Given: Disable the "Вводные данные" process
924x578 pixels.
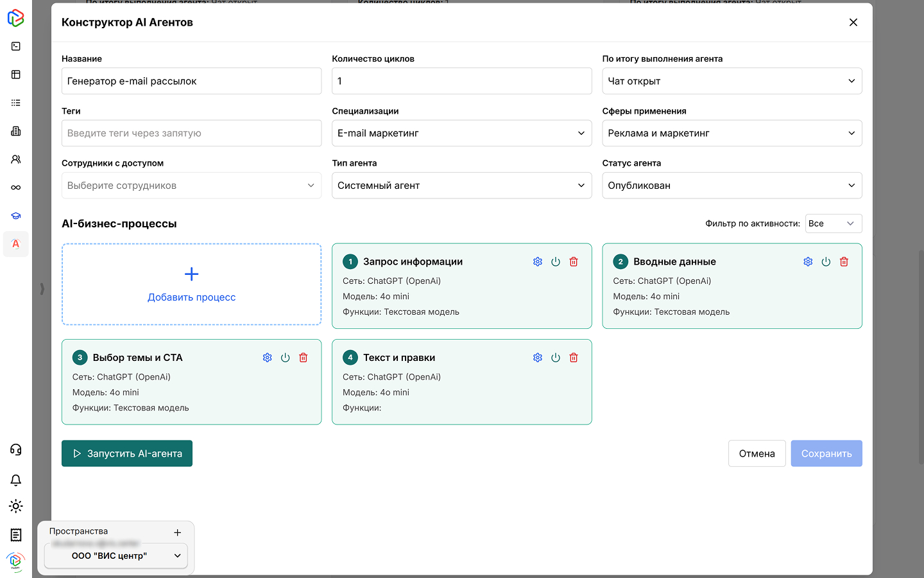Looking at the screenshot, I should point(826,261).
